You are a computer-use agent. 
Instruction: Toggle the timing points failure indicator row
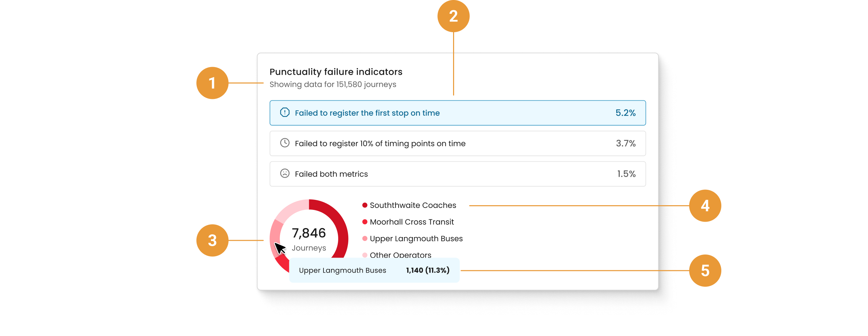456,143
